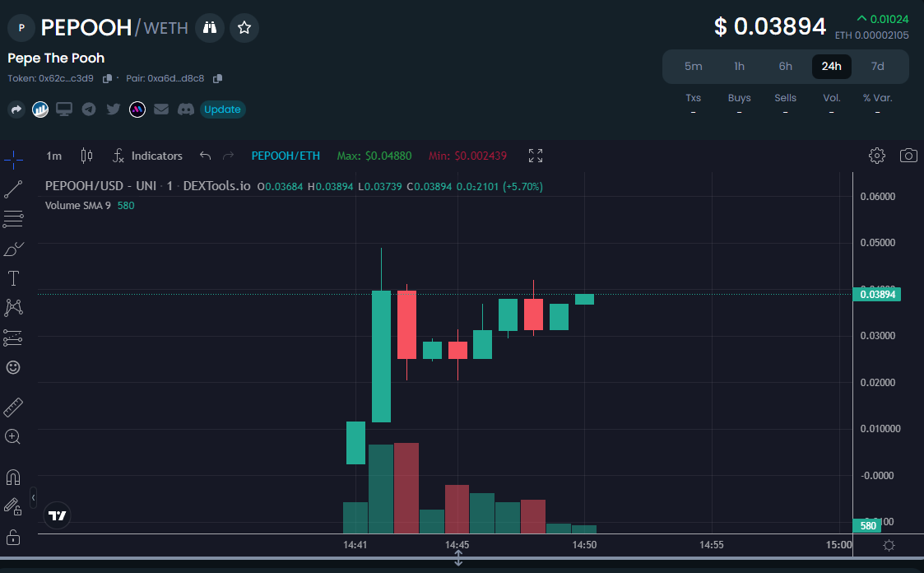The image size is (924, 573).
Task: Click the share arrow icon
Action: pyautogui.click(x=16, y=109)
